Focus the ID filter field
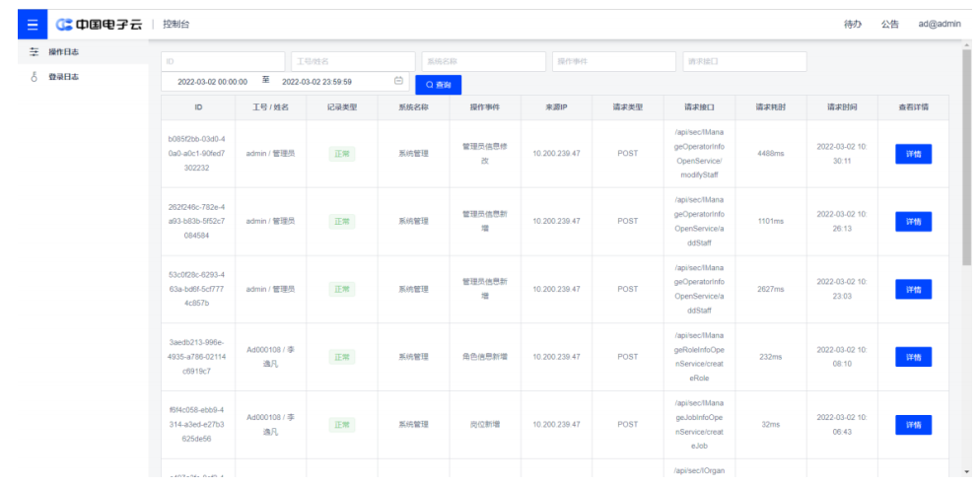 point(223,61)
